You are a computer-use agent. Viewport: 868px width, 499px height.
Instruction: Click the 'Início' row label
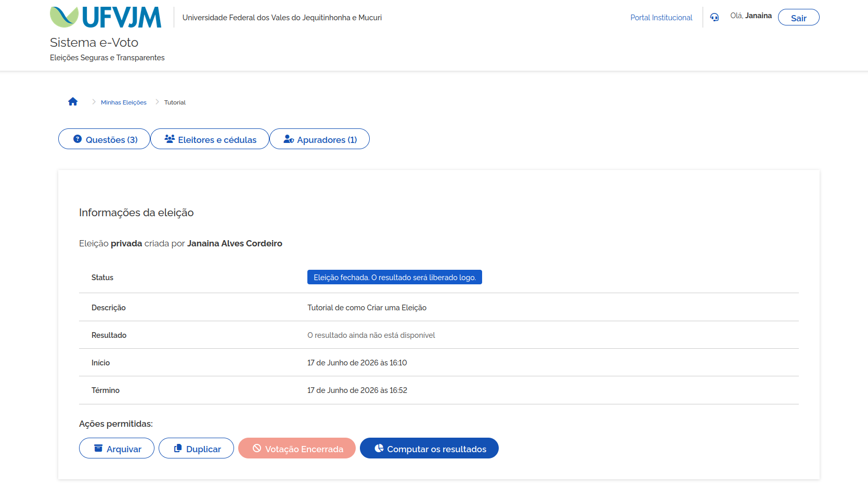pos(101,363)
